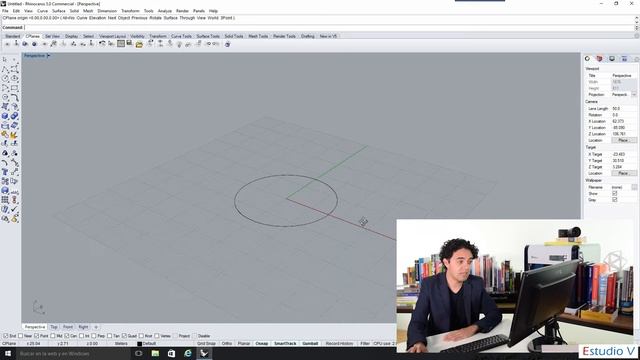This screenshot has width=640, height=360.
Task: Open Windows Task View
Action: [x=139, y=353]
